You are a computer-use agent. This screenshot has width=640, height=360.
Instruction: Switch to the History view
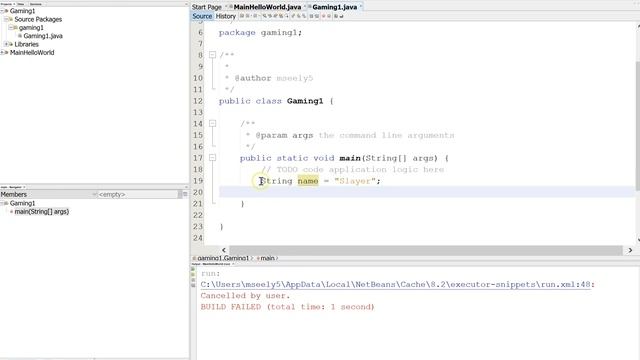(226, 16)
